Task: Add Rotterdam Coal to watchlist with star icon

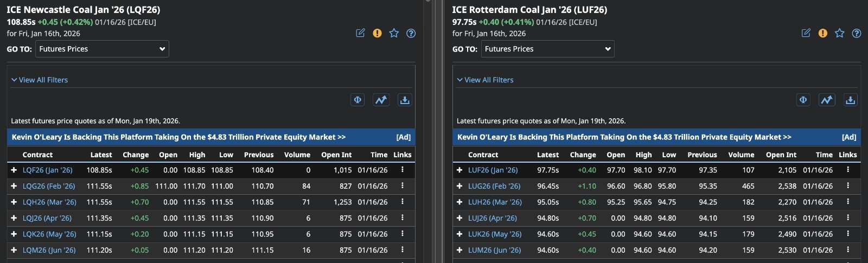Action: click(x=839, y=33)
